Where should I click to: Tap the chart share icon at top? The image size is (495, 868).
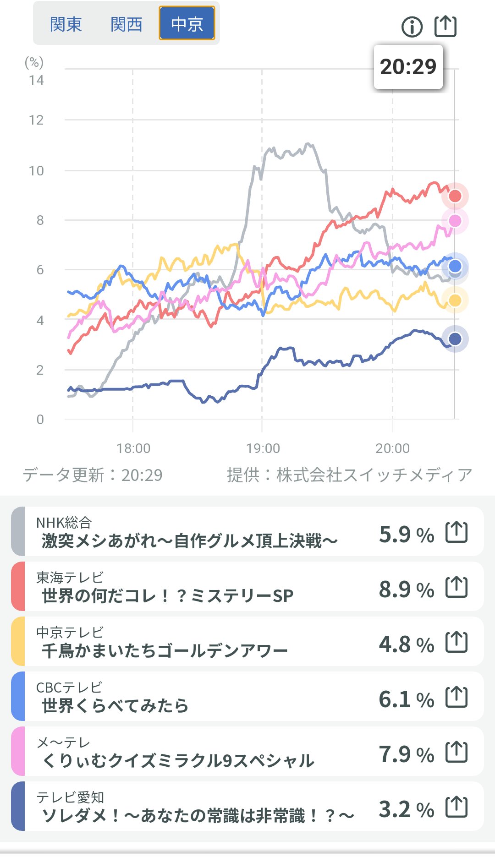click(x=445, y=26)
